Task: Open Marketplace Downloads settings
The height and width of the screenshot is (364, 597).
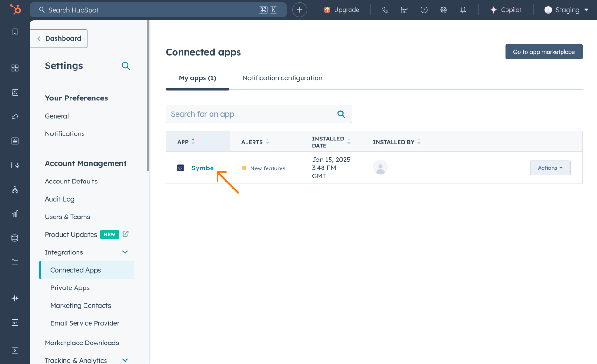Action: click(82, 343)
